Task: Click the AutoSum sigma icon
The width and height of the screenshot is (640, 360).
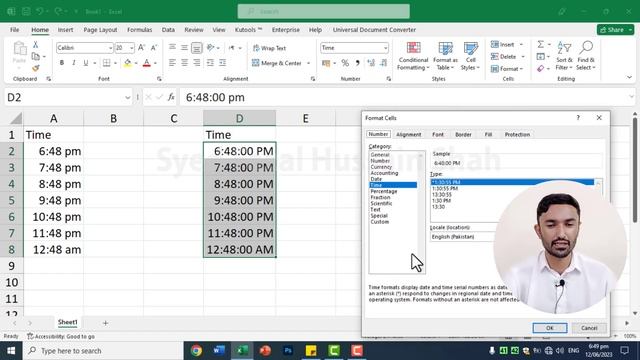Action: [540, 44]
